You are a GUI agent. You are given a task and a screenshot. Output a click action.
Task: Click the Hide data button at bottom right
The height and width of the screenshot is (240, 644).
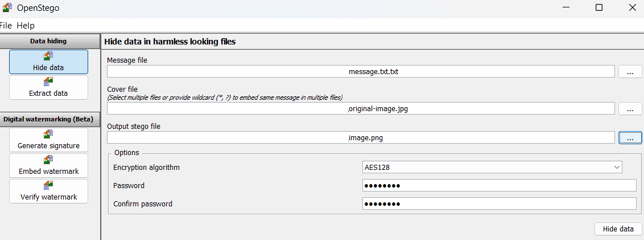(618, 229)
